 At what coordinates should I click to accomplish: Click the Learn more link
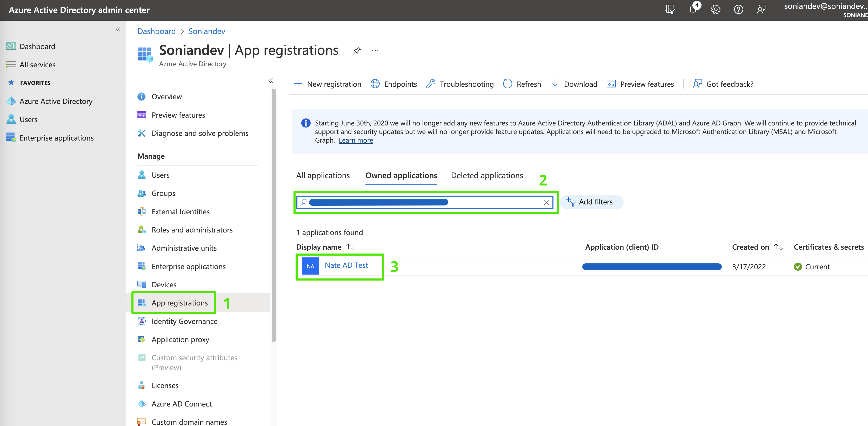356,140
